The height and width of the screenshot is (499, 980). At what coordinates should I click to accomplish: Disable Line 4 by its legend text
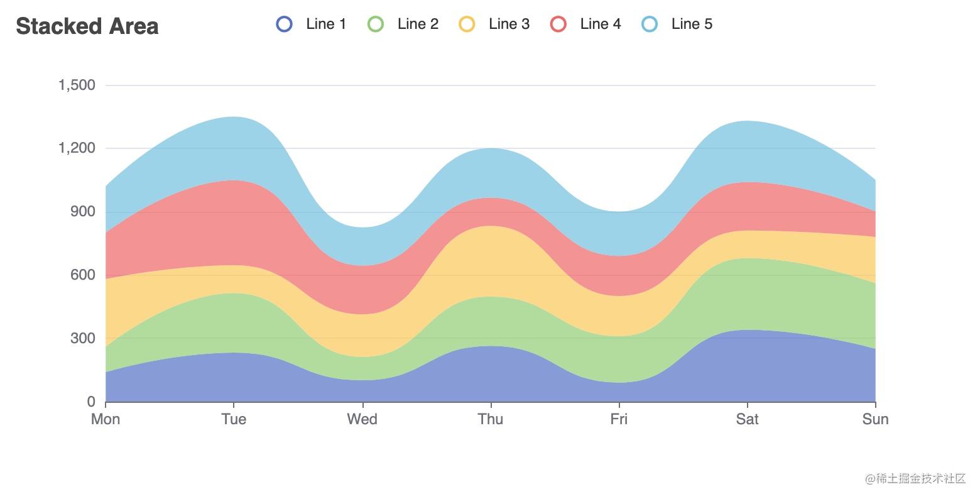coord(600,24)
